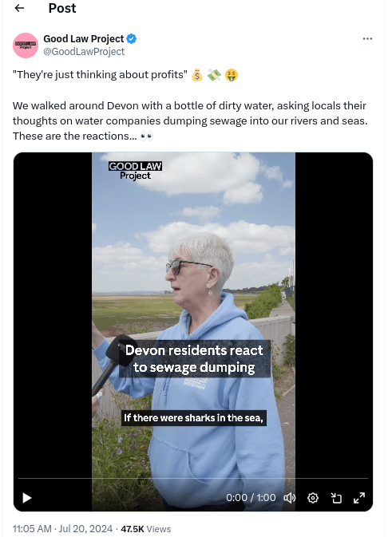
Task: Click the Post heading at the top
Action: click(62, 8)
